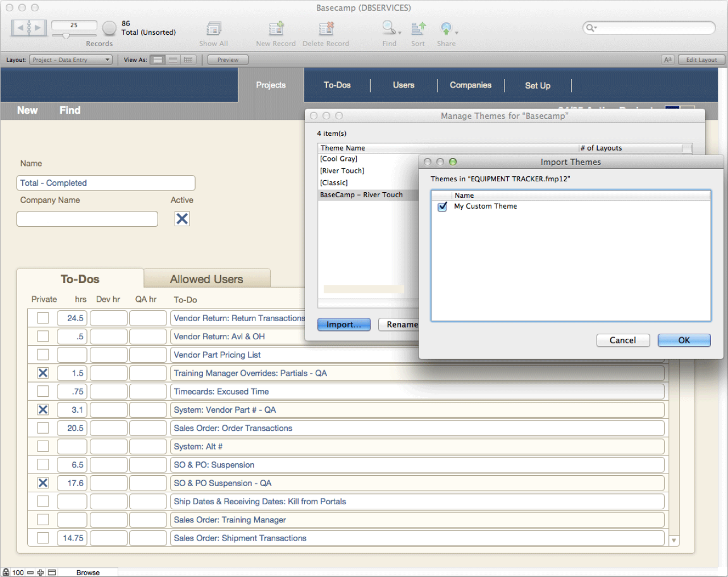Click the search magnifier in Quick Find
This screenshot has height=577, width=728.
tap(591, 28)
